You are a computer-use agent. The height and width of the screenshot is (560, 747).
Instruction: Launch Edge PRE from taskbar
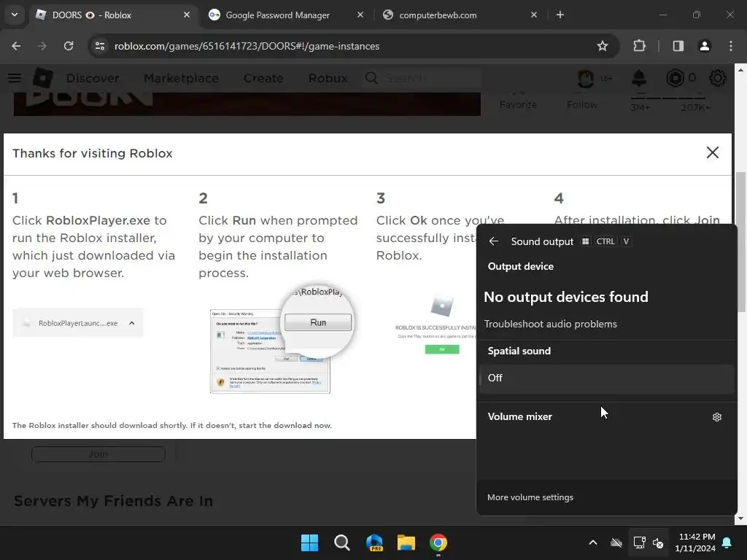pyautogui.click(x=374, y=542)
